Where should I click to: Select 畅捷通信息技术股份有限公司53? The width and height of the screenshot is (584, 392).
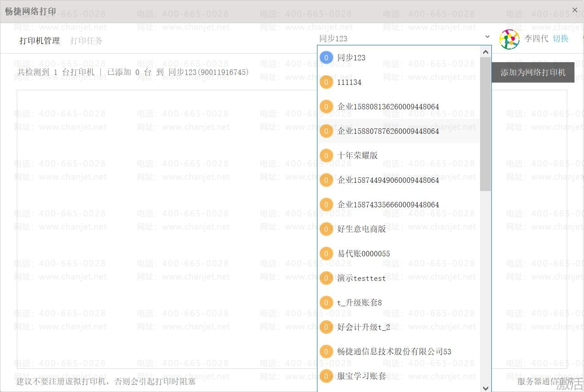pos(399,352)
